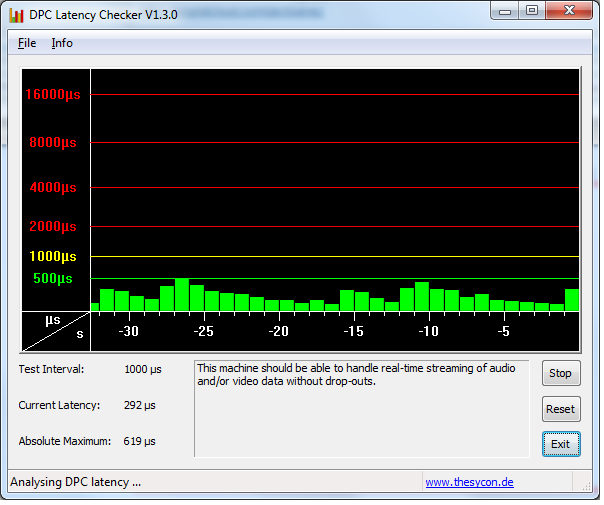The height and width of the screenshot is (505, 604).
Task: Click the -25 time axis label
Action: 205,333
